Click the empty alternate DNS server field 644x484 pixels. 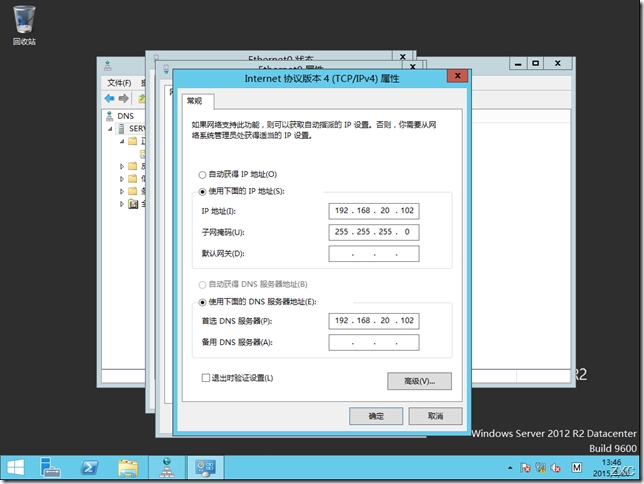[x=374, y=342]
